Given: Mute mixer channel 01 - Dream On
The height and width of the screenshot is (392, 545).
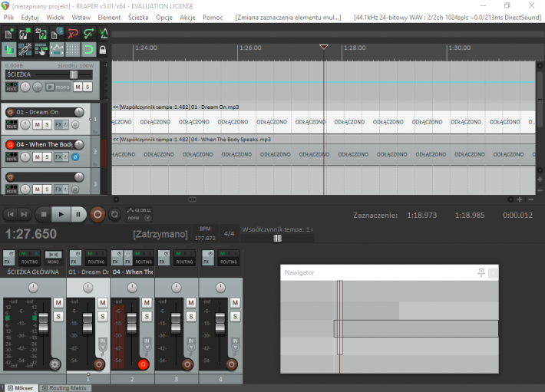Looking at the screenshot, I should 103,303.
